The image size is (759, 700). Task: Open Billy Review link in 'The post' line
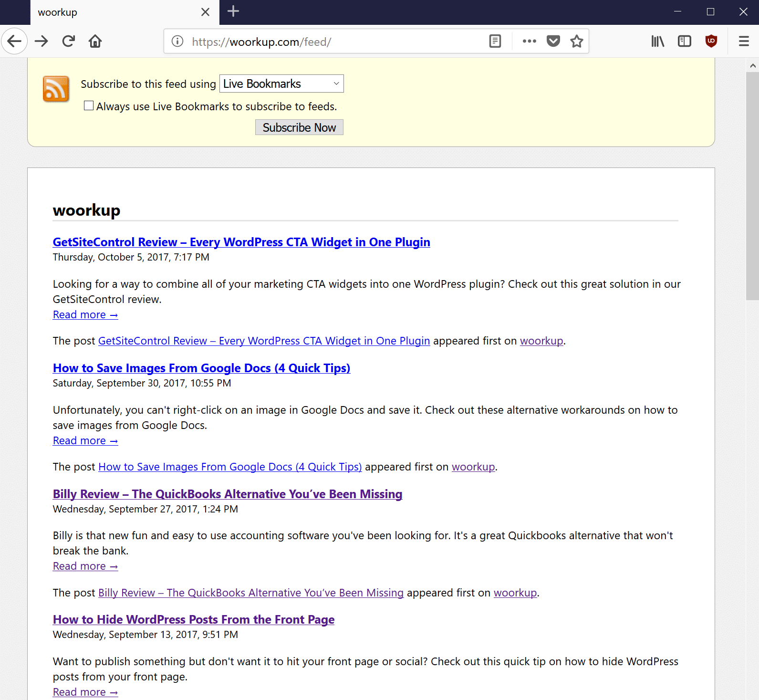[251, 593]
